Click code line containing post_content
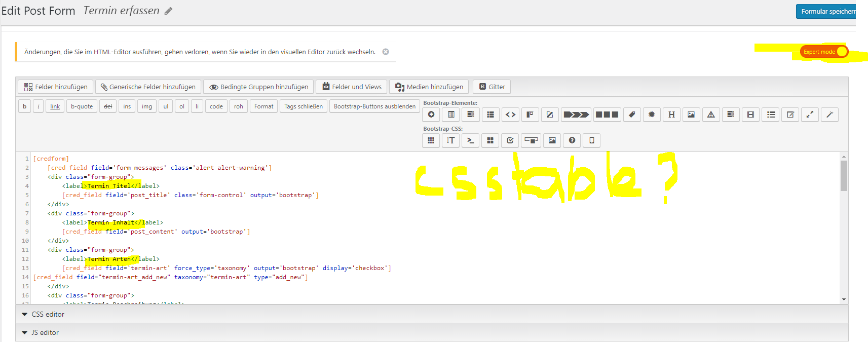 pos(156,232)
